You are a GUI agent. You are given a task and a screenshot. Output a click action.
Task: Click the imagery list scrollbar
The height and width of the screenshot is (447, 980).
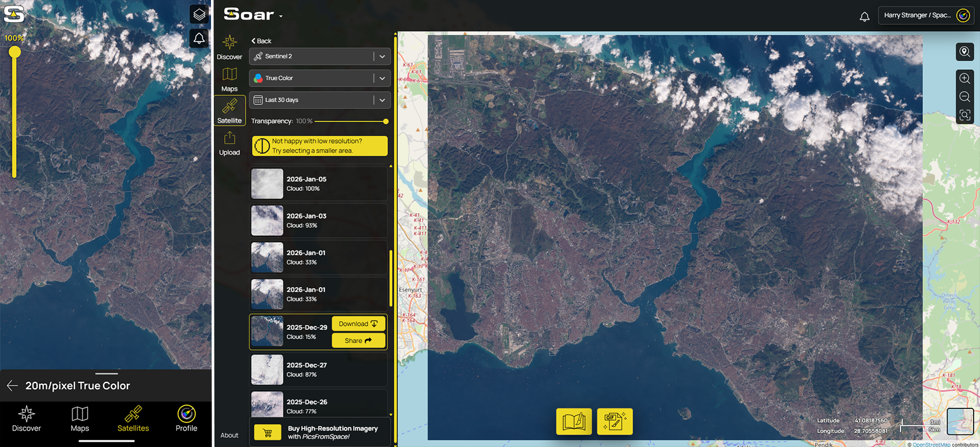pos(391,278)
